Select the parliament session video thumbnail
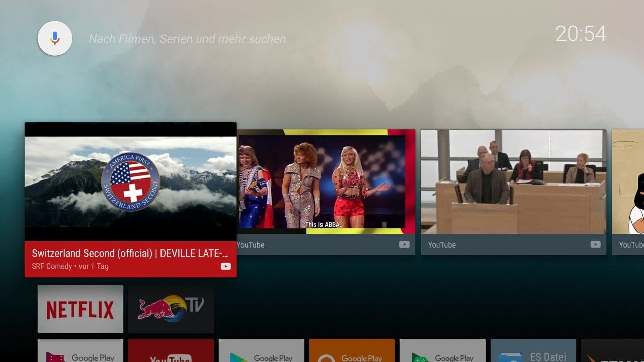644x362 pixels. pyautogui.click(x=513, y=182)
